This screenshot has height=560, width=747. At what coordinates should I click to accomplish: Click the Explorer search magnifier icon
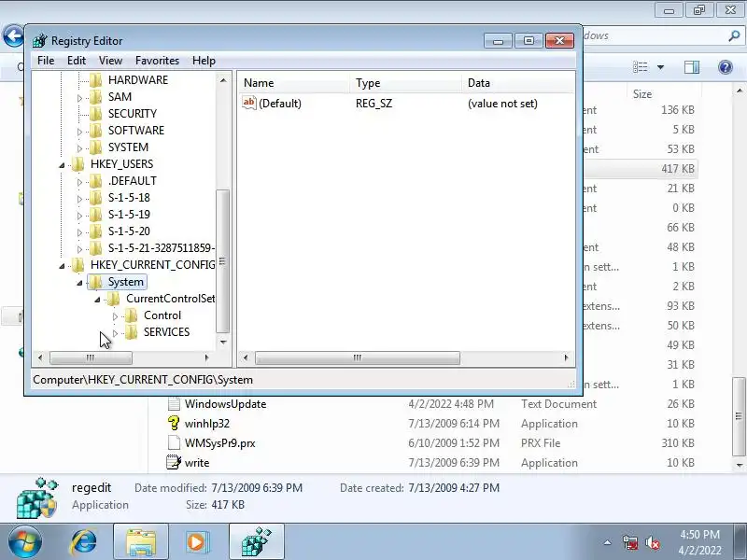734,35
